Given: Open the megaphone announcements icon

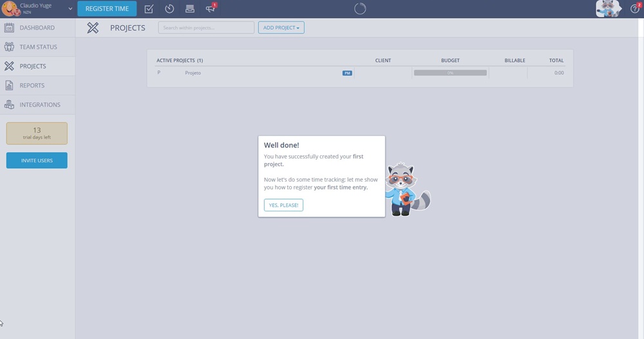Looking at the screenshot, I should point(210,9).
